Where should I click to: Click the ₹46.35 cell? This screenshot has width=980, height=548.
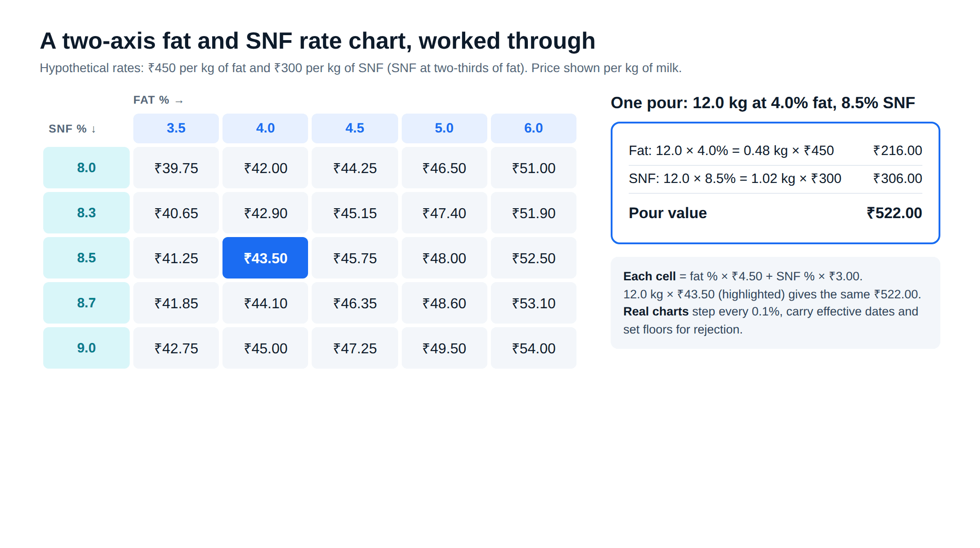click(355, 303)
